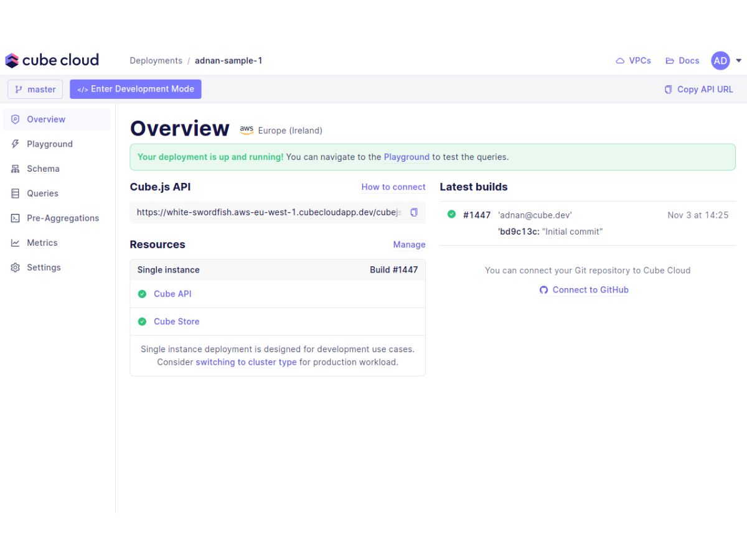
Task: Click the Docs folder icon
Action: 670,61
